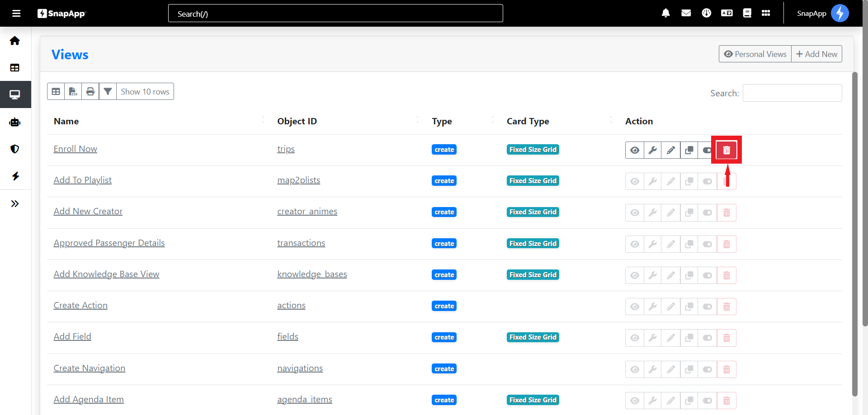868x415 pixels.
Task: Select the Views monitor item in the sidebar
Action: pyautogui.click(x=15, y=94)
